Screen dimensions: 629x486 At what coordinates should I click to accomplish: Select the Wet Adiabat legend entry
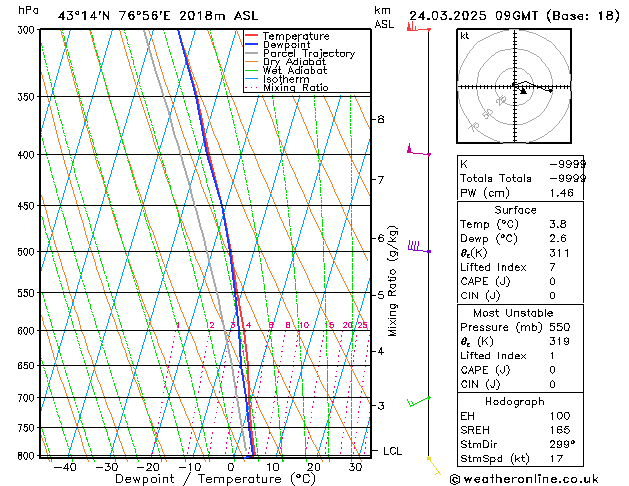(294, 71)
